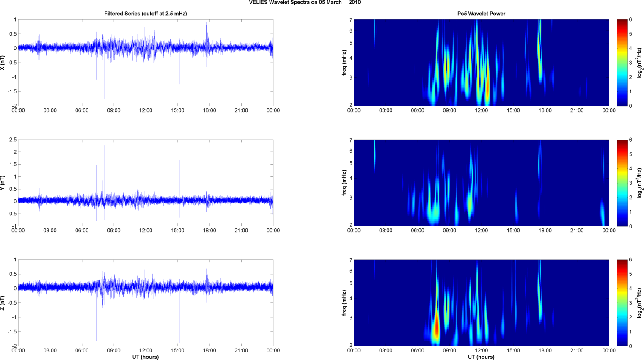Click the red power peak in the Z-row spectrogram

(x=436, y=326)
